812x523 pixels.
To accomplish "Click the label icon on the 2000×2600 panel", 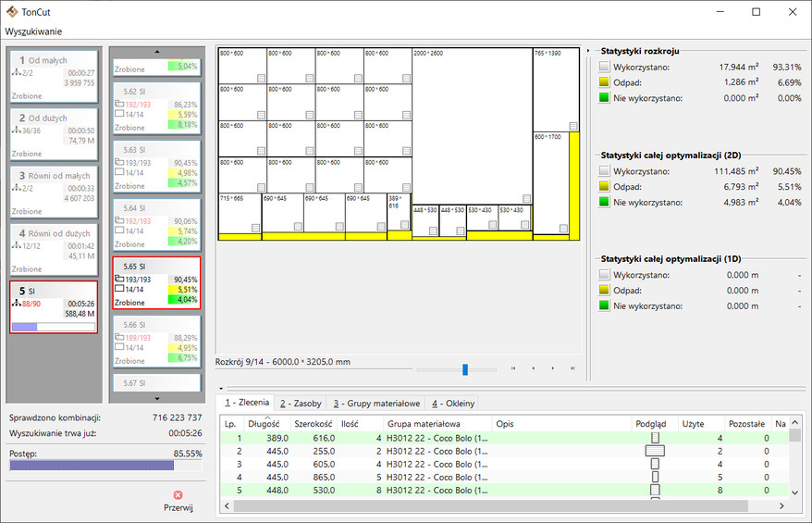I will coord(526,198).
